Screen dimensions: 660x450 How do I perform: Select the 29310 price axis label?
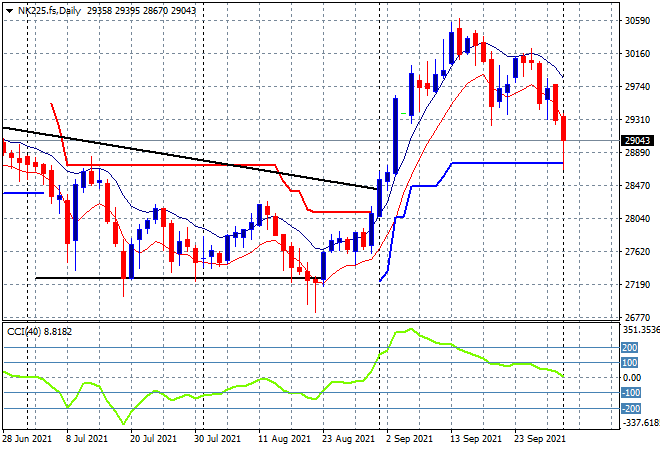click(637, 120)
